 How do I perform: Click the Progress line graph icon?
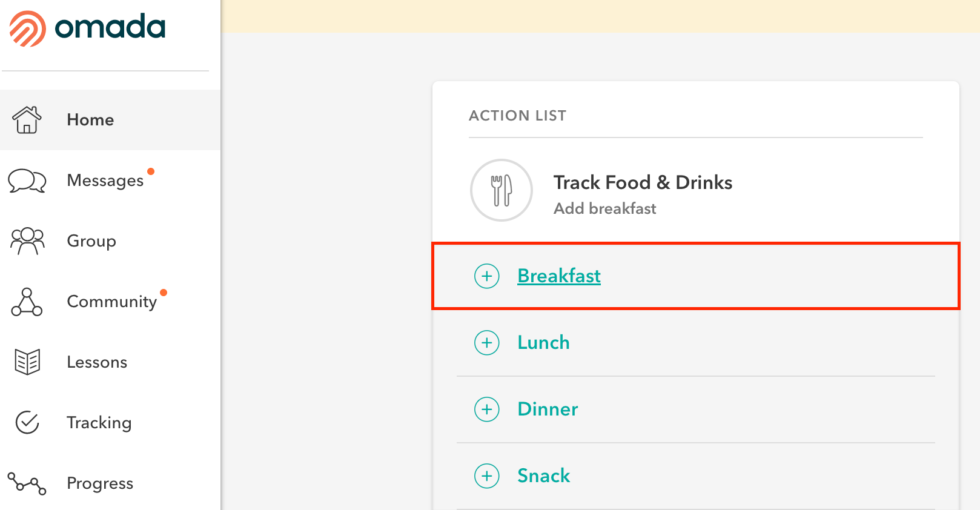tap(27, 483)
